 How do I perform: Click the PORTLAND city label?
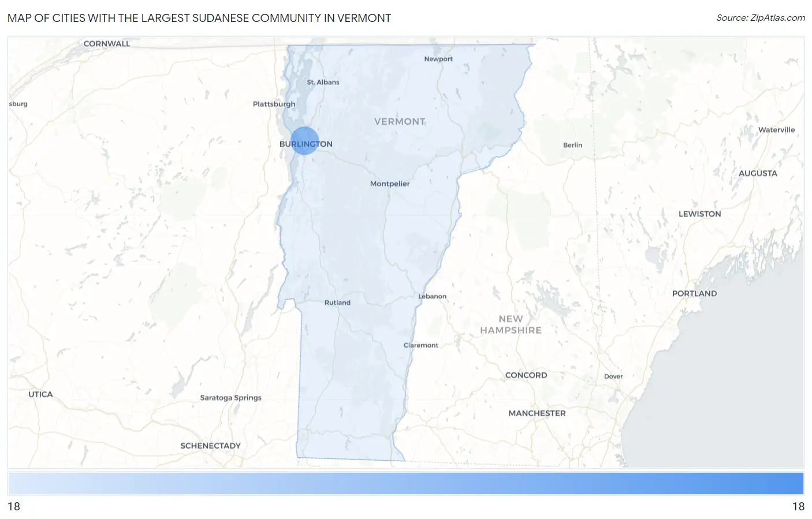[694, 293]
